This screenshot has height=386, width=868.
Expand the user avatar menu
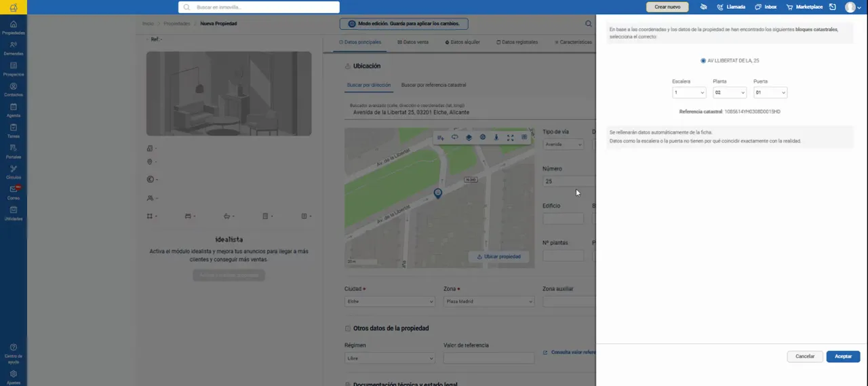pyautogui.click(x=853, y=7)
